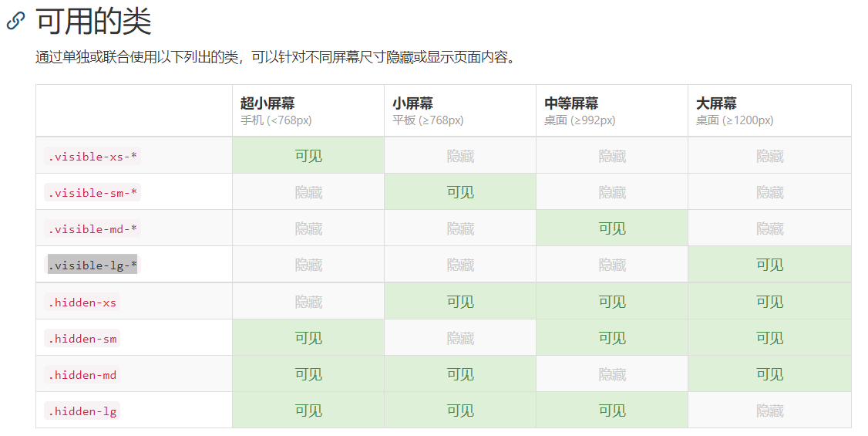Select the .hidden-sm class code

[82, 339]
